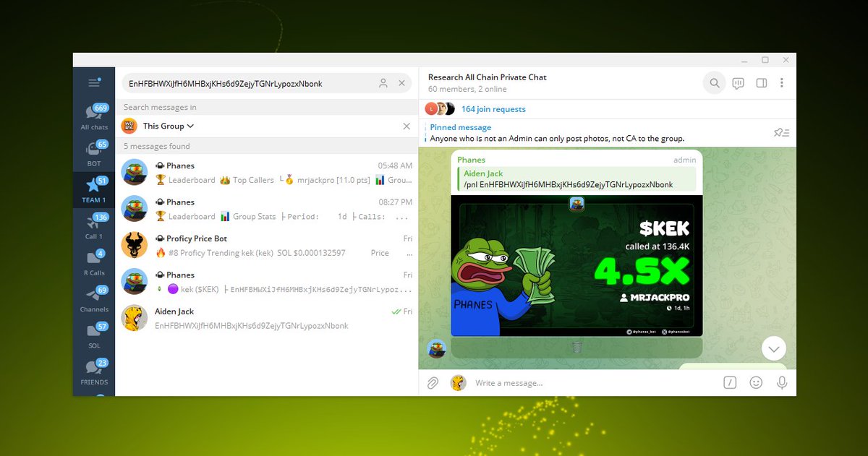
Task: Open the Aiden Jack search result
Action: (x=267, y=319)
